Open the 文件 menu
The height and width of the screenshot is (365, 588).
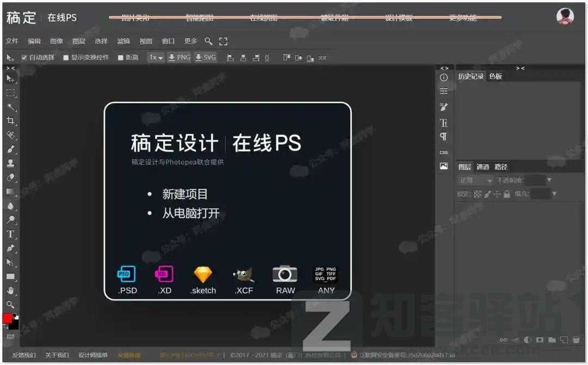[x=12, y=40]
